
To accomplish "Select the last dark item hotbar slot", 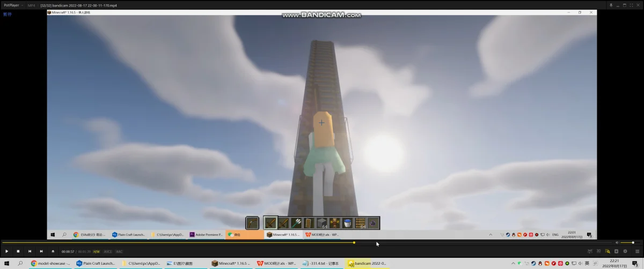I will [373, 222].
